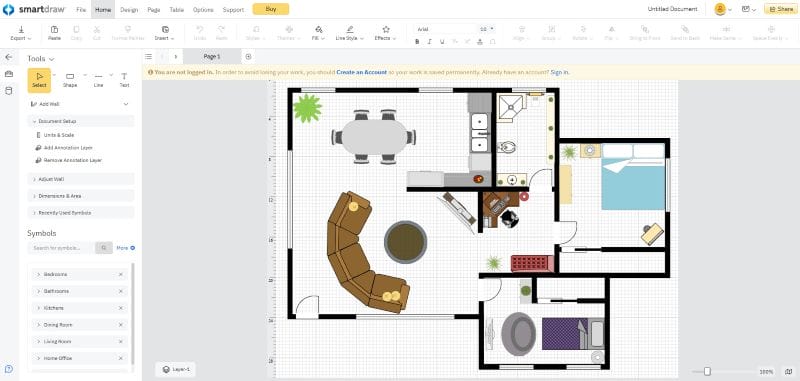
Task: Click the fit-to-window icon beside zoom
Action: pos(789,372)
